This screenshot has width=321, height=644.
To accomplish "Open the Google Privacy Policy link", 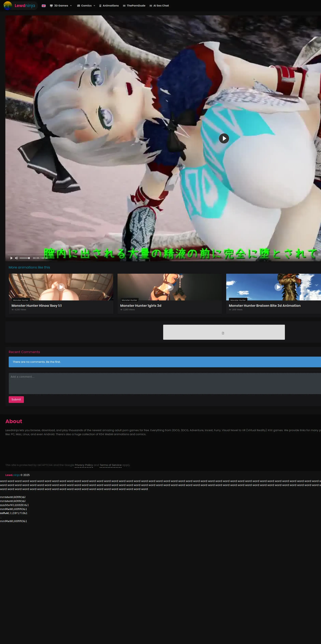I will coord(84,465).
